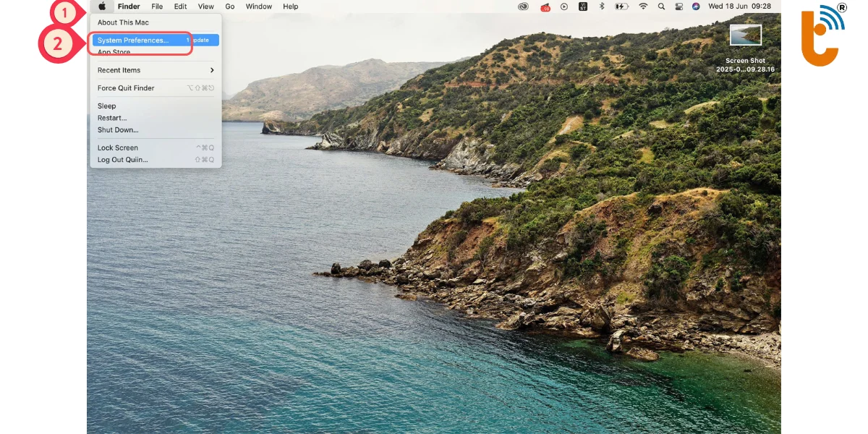Open Control Center in the menu bar
Viewport: 868px width, 434px height.
pyautogui.click(x=678, y=7)
